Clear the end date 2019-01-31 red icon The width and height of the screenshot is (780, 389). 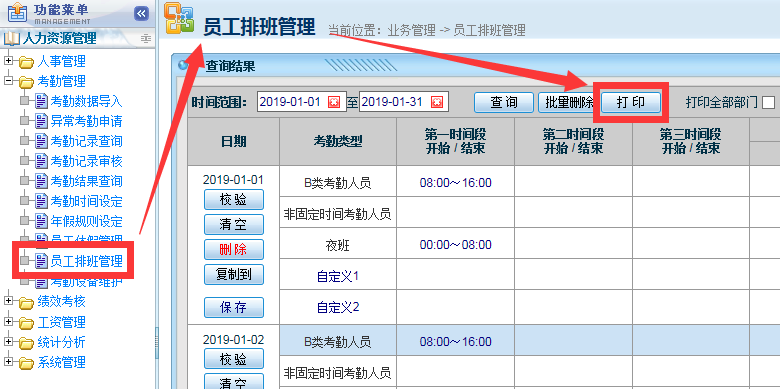tap(436, 102)
